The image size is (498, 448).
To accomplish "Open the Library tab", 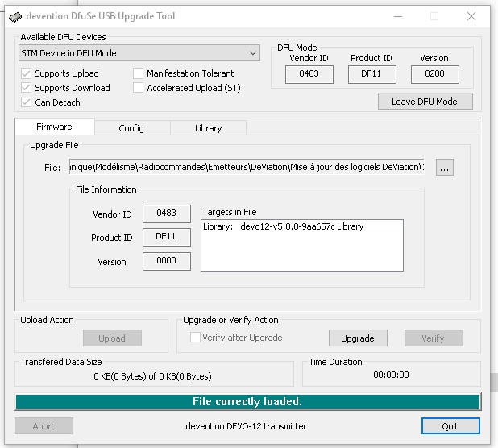I will click(209, 128).
